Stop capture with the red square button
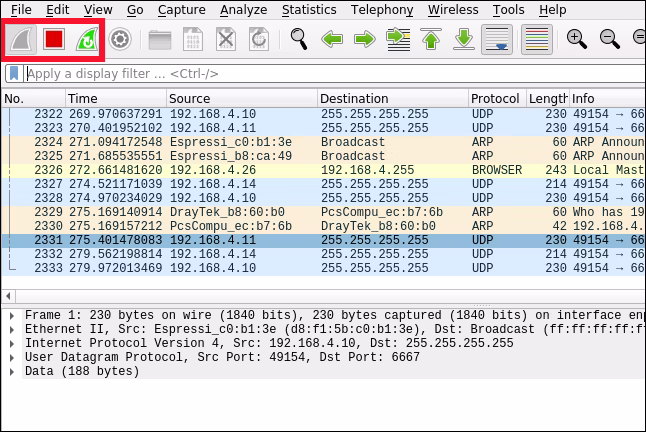The height and width of the screenshot is (432, 646). 54,40
